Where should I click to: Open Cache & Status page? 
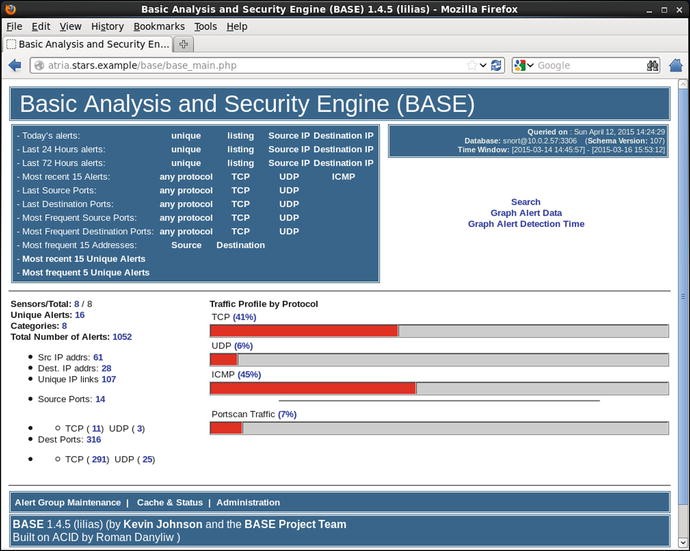[x=170, y=503]
